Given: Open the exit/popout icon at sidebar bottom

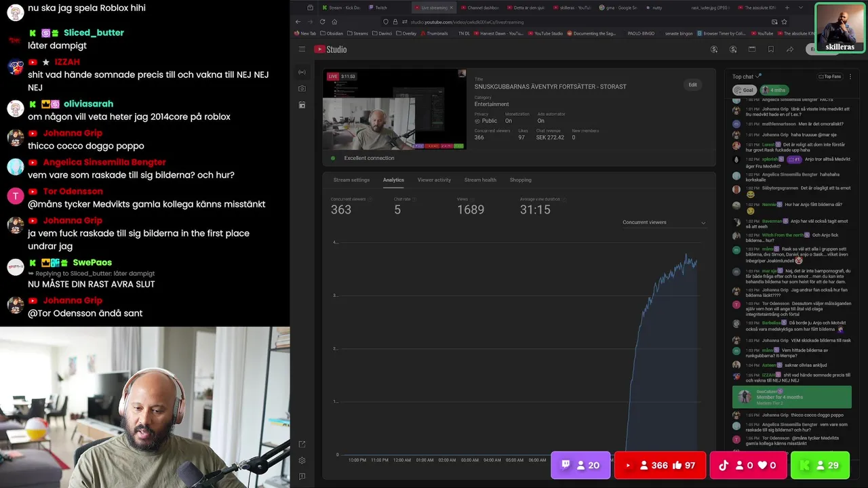Looking at the screenshot, I should point(302,444).
